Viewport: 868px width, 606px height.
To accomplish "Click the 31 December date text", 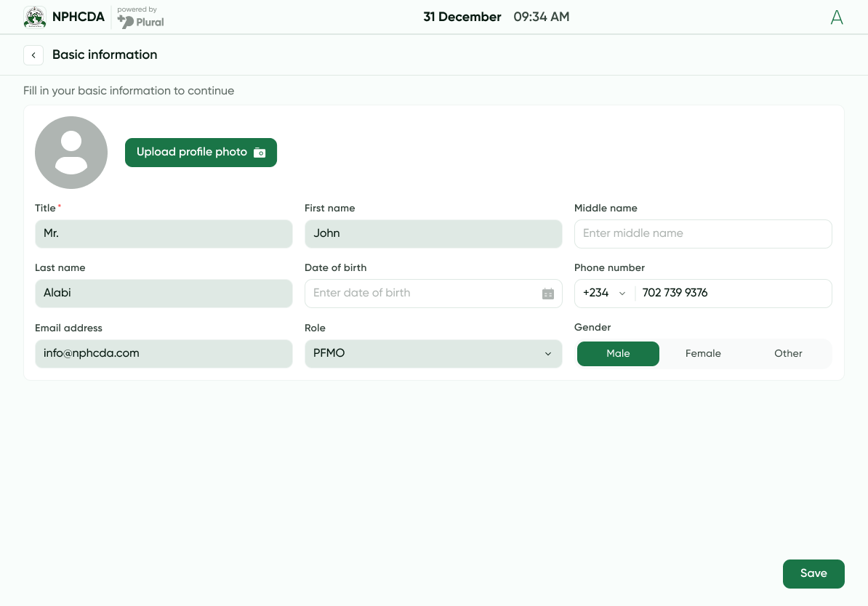I will (x=462, y=17).
